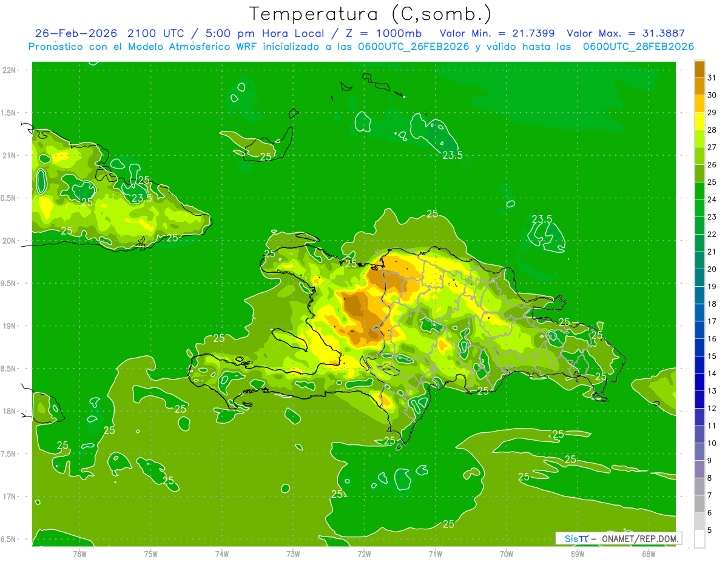Select the date text '26-Feb-2026'
Image resolution: width=728 pixels, height=562 pixels.
[x=76, y=33]
